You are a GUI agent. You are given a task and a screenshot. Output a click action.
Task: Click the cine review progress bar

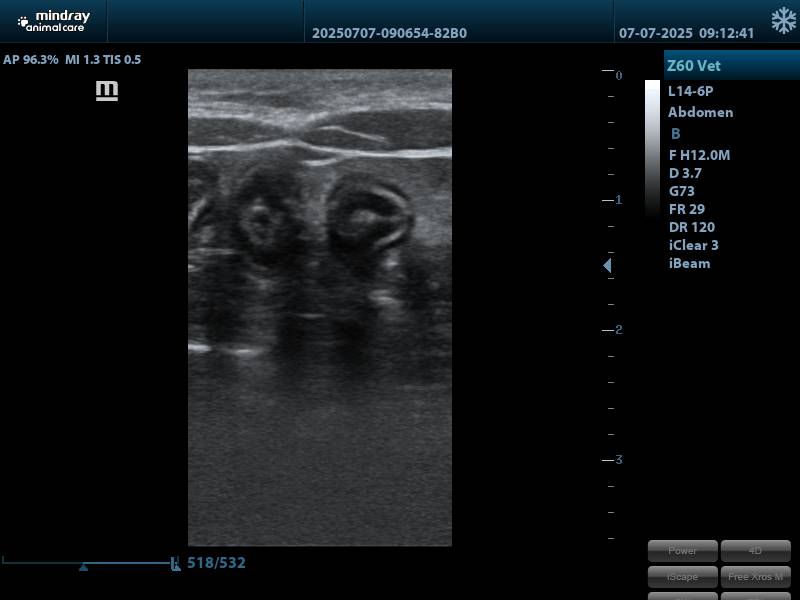tap(88, 561)
